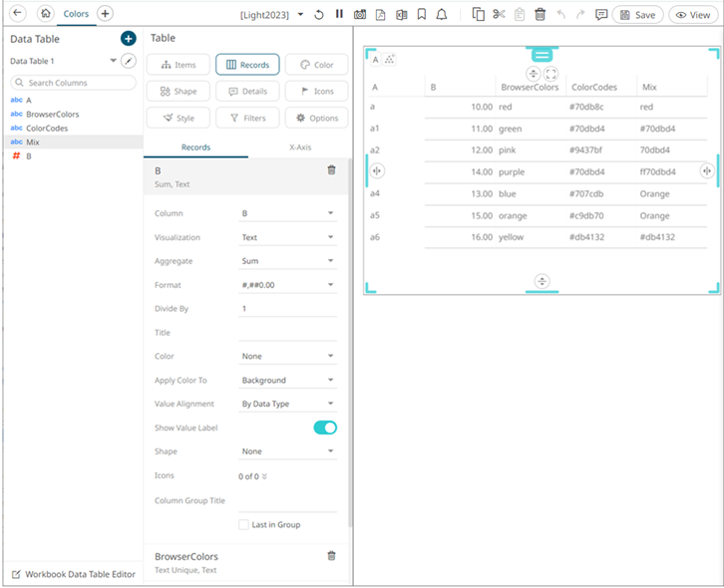This screenshot has height=588, width=724.
Task: Delete the B column using trash icon
Action: coord(331,170)
